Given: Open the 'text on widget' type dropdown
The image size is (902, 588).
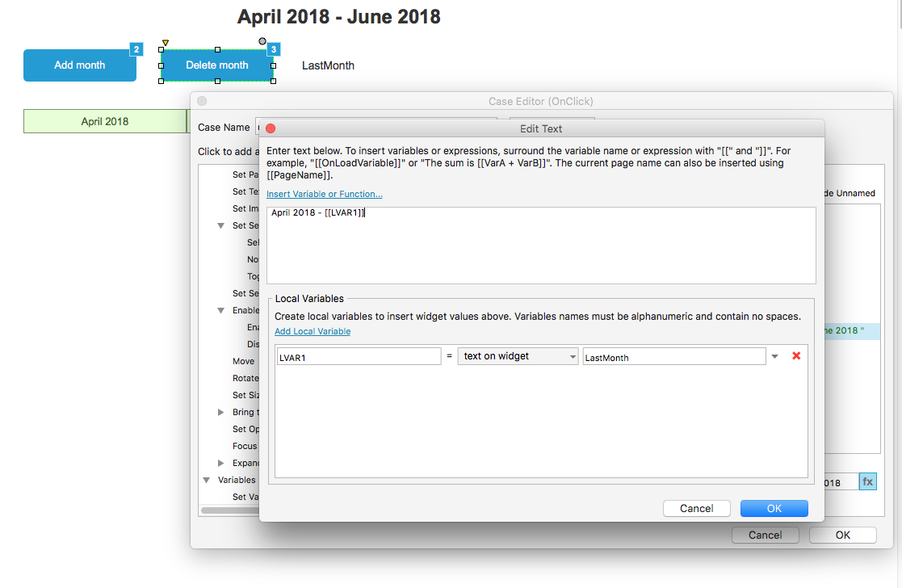Looking at the screenshot, I should [518, 356].
